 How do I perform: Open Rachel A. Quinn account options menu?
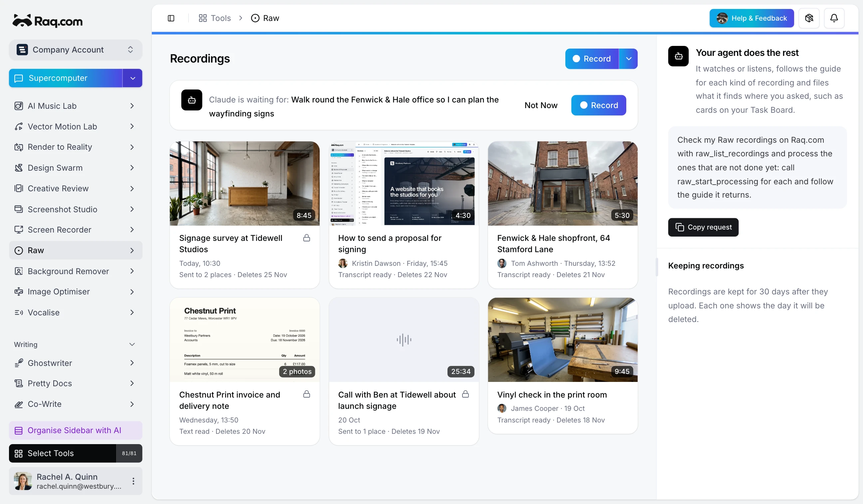coord(133,481)
